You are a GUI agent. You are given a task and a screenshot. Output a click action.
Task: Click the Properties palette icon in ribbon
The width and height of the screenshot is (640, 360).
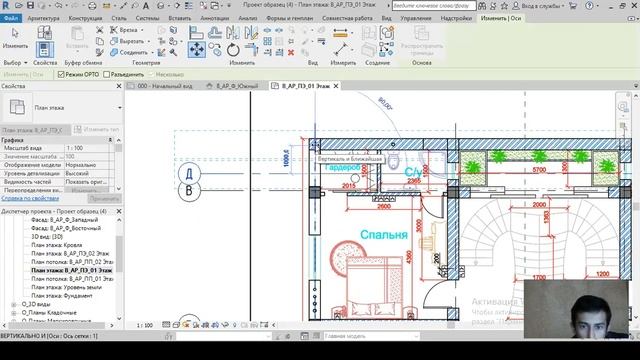[44, 50]
